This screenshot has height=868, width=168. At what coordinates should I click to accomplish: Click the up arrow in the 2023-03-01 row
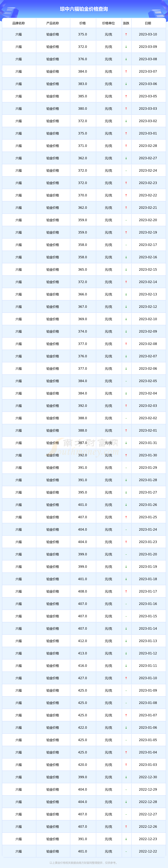126,133
